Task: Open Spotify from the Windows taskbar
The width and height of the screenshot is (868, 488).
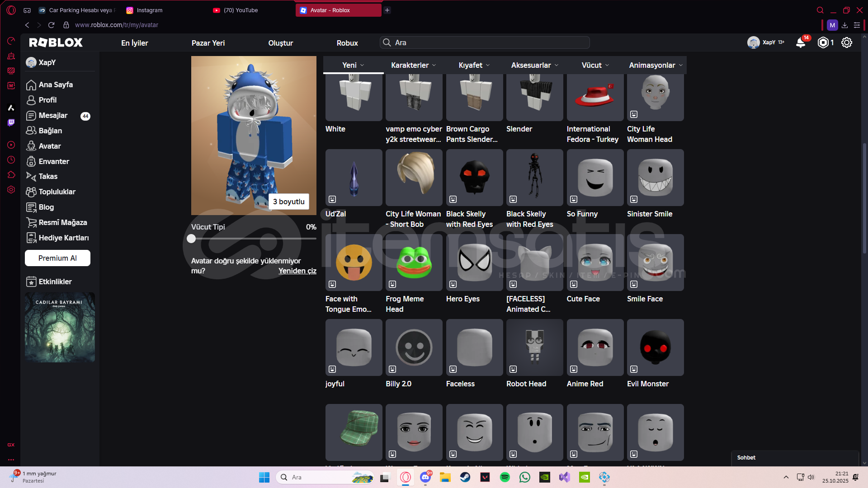Action: click(505, 477)
